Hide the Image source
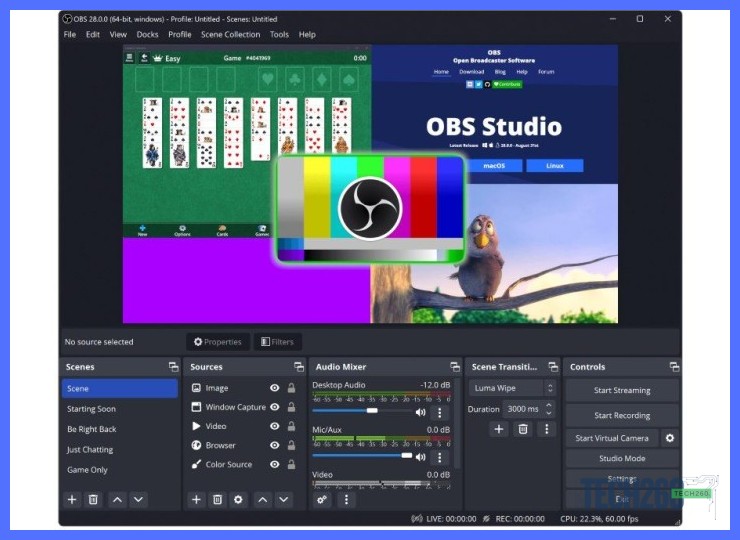Image resolution: width=740 pixels, height=540 pixels. tap(275, 388)
